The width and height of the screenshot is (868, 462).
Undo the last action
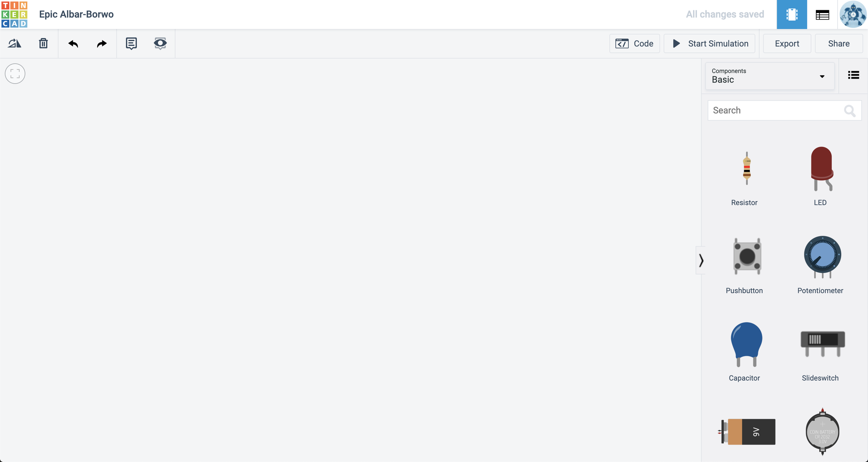coord(73,43)
